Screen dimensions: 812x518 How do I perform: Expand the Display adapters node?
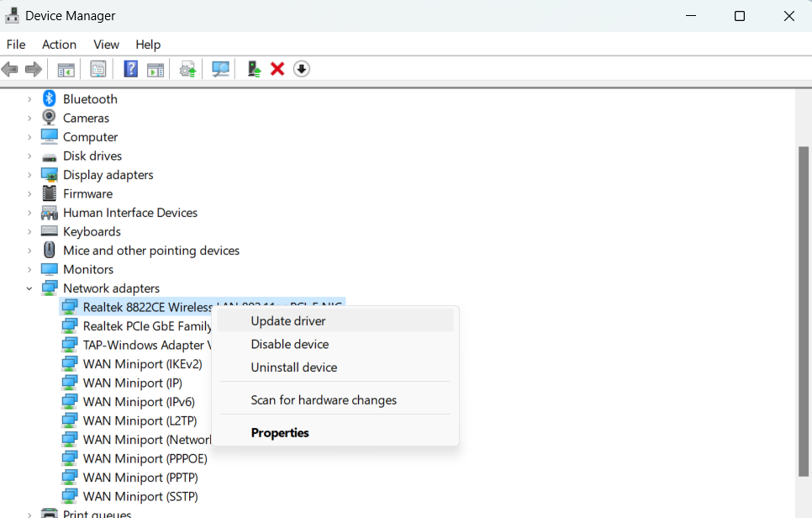(29, 175)
